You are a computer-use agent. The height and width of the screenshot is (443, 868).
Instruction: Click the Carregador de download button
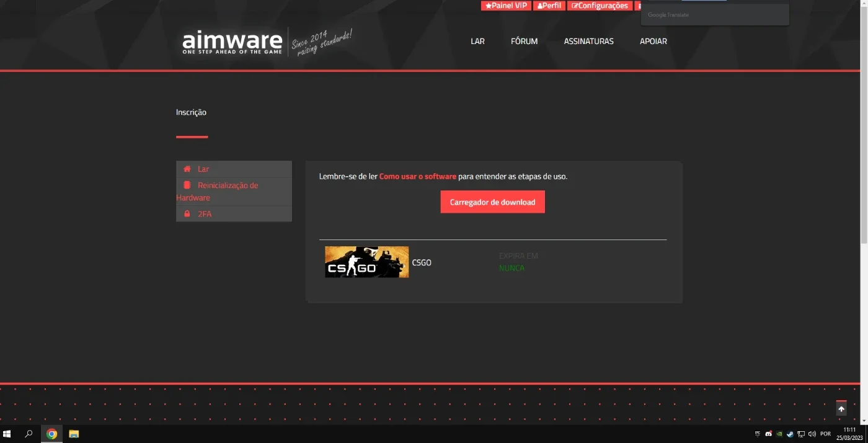tap(493, 202)
